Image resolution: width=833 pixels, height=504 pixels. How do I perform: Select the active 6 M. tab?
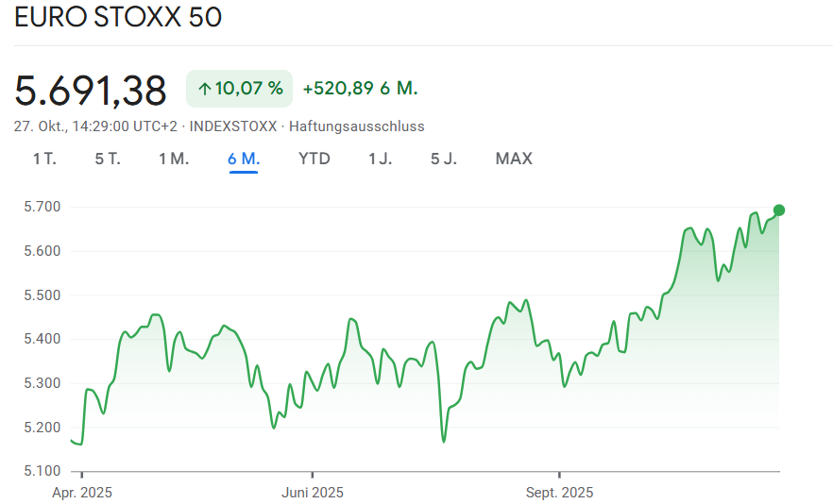pyautogui.click(x=244, y=159)
